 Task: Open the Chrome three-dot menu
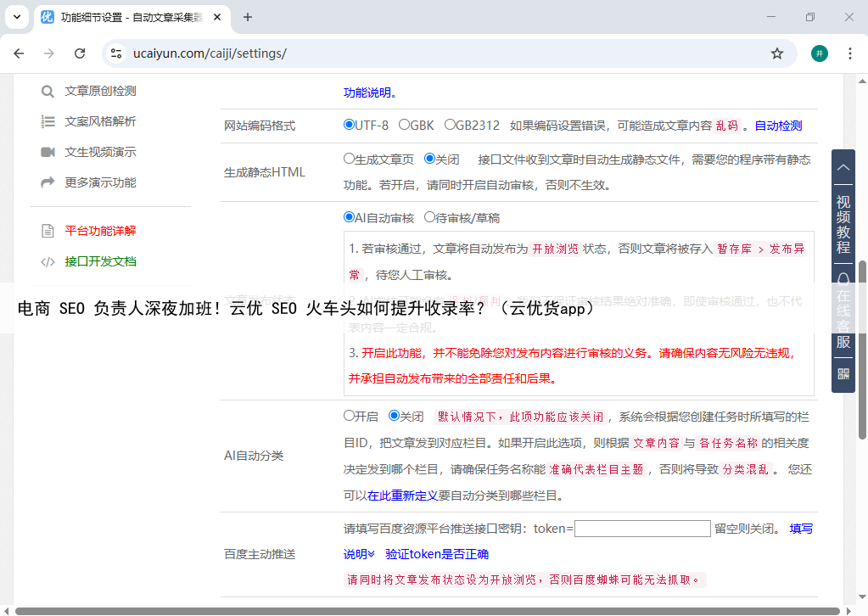pos(849,53)
